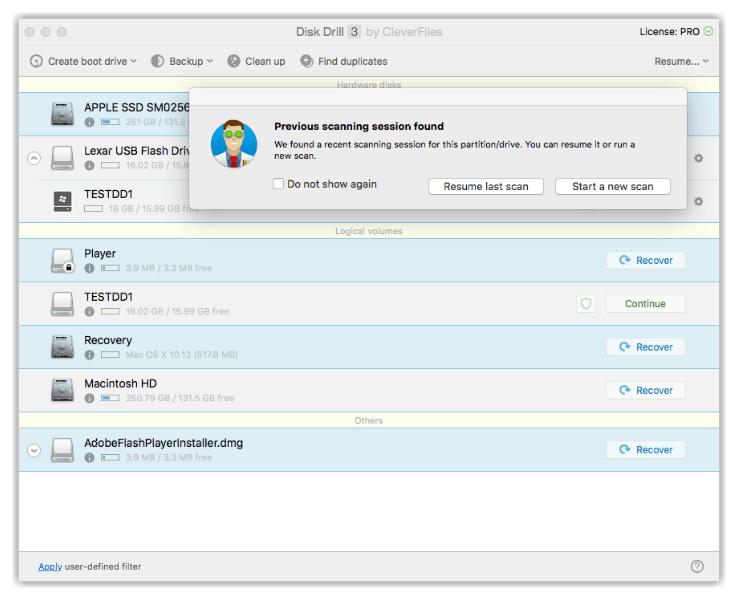
Task: Show info for Player volume
Action: tap(89, 268)
